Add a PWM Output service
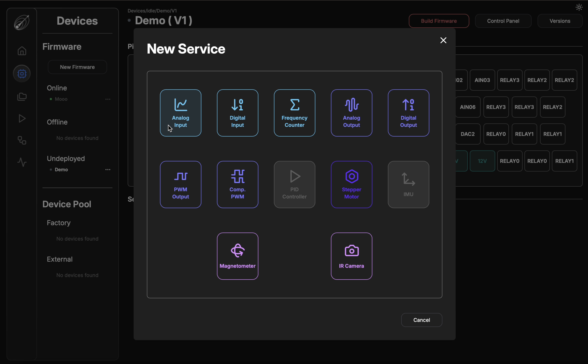588x364 pixels. (x=181, y=184)
